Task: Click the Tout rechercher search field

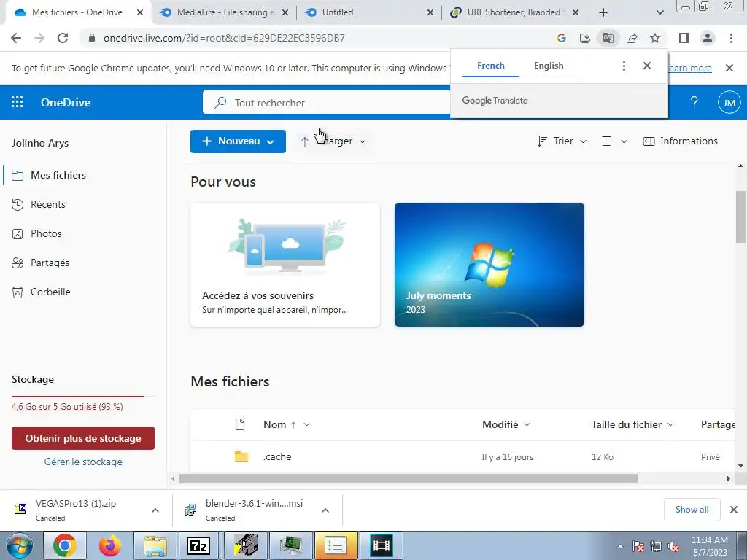Action: click(x=326, y=102)
